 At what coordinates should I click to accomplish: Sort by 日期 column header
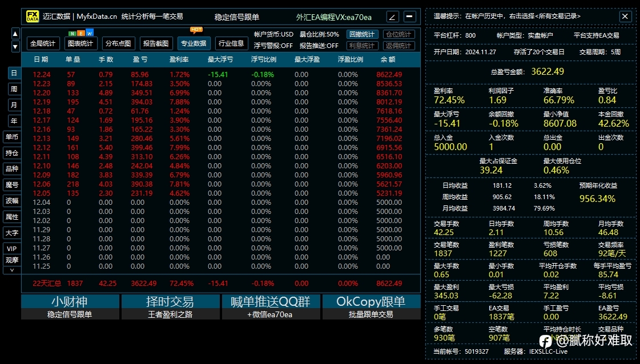coord(41,59)
